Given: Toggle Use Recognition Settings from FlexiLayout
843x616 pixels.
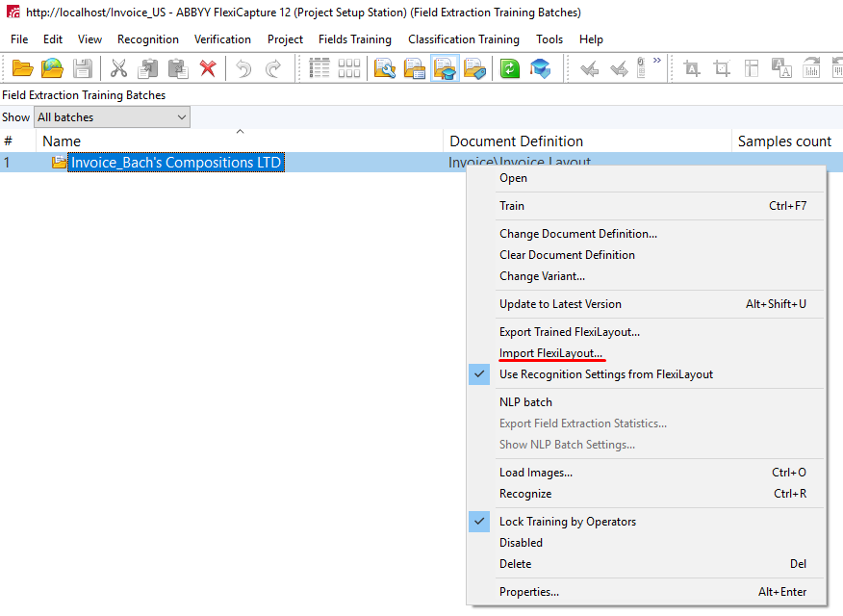Looking at the screenshot, I should pos(646,374).
